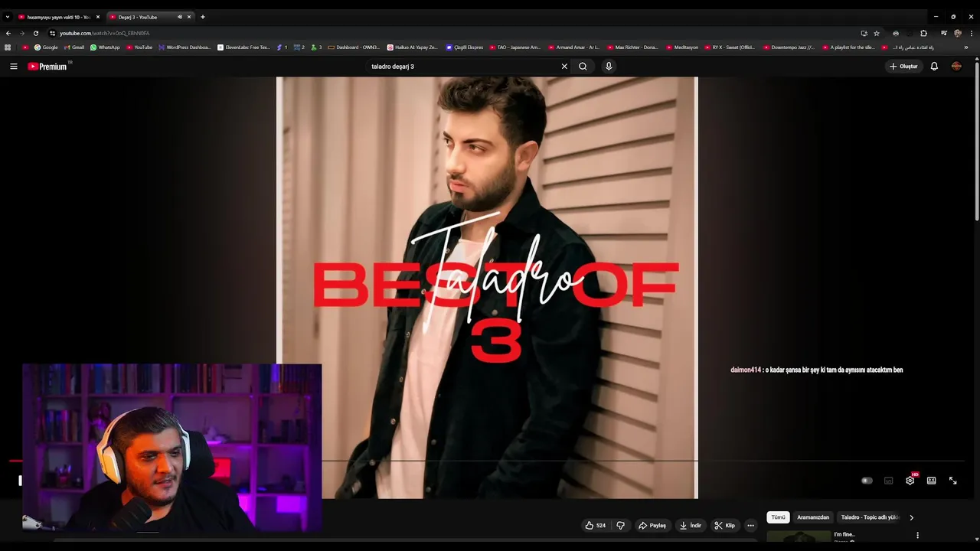The height and width of the screenshot is (551, 980).
Task: Download the video with İndir
Action: pos(691,526)
